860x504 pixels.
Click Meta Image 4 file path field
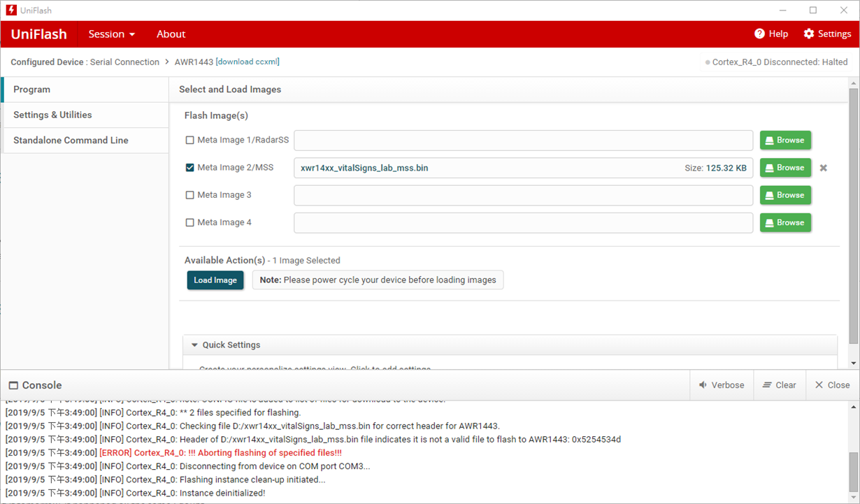coord(523,222)
